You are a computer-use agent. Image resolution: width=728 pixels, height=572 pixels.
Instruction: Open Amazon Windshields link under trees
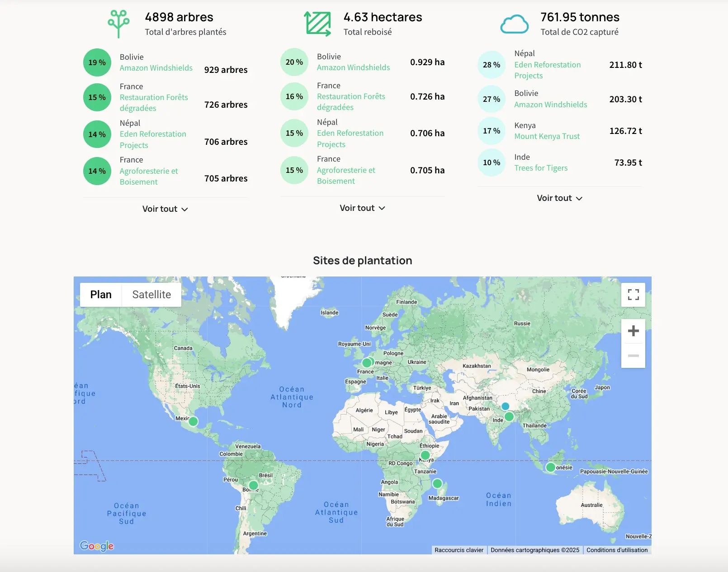(156, 68)
